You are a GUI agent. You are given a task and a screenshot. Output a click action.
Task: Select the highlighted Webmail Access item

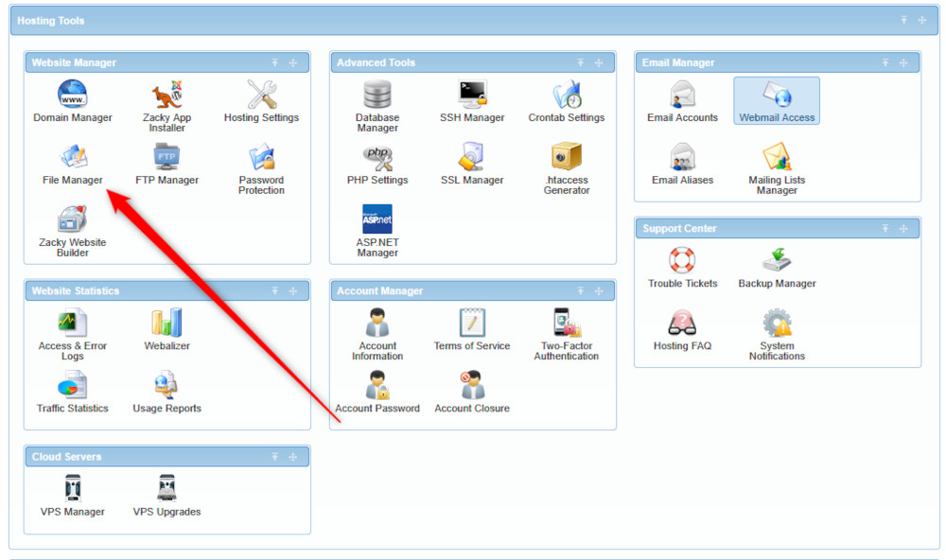tap(776, 99)
